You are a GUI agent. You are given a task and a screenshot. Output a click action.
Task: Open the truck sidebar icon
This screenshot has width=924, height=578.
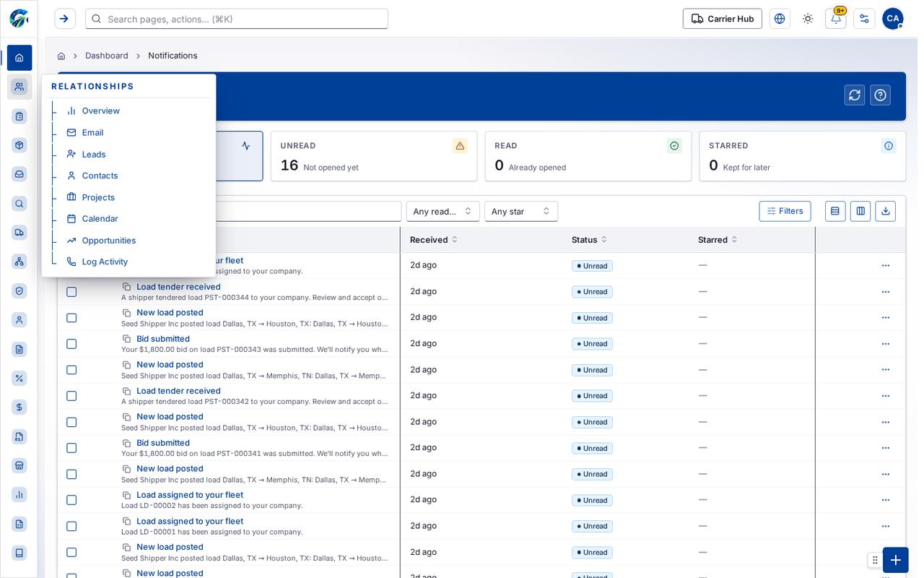(19, 233)
